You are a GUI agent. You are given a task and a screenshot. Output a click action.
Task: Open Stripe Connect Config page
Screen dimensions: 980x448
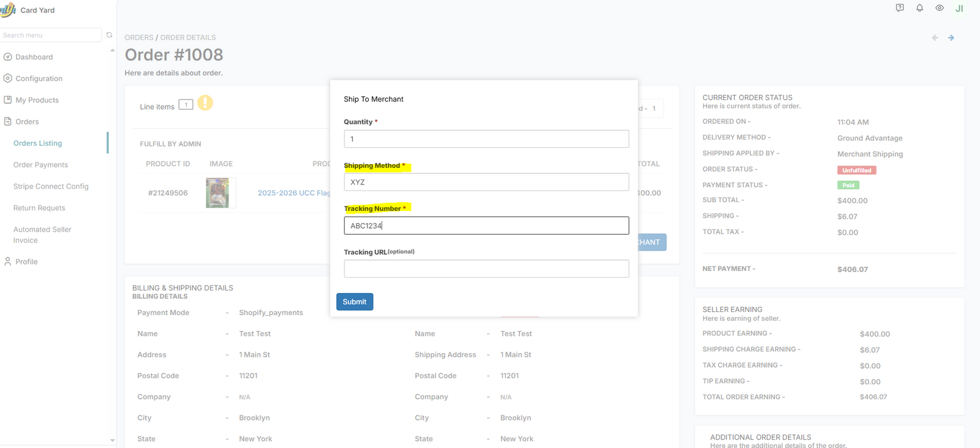51,186
